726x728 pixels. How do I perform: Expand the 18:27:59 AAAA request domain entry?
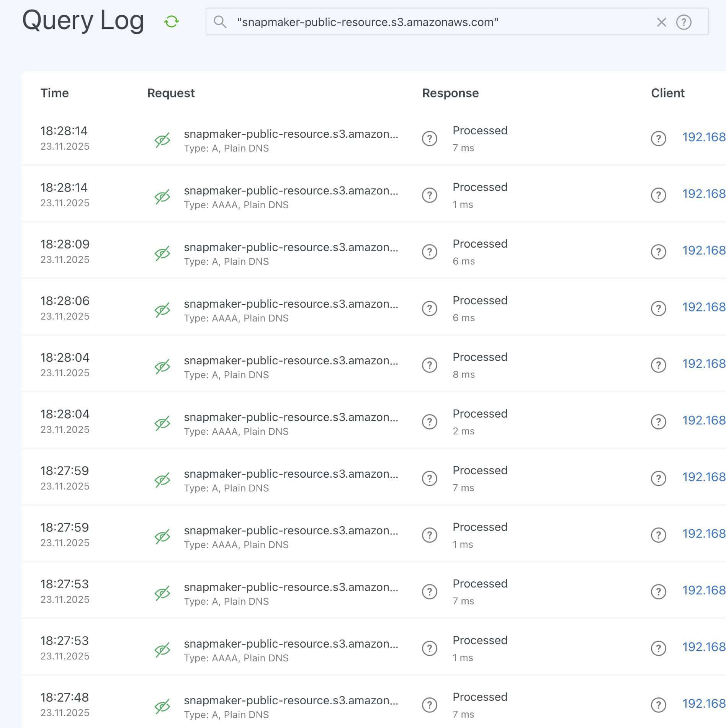click(291, 530)
